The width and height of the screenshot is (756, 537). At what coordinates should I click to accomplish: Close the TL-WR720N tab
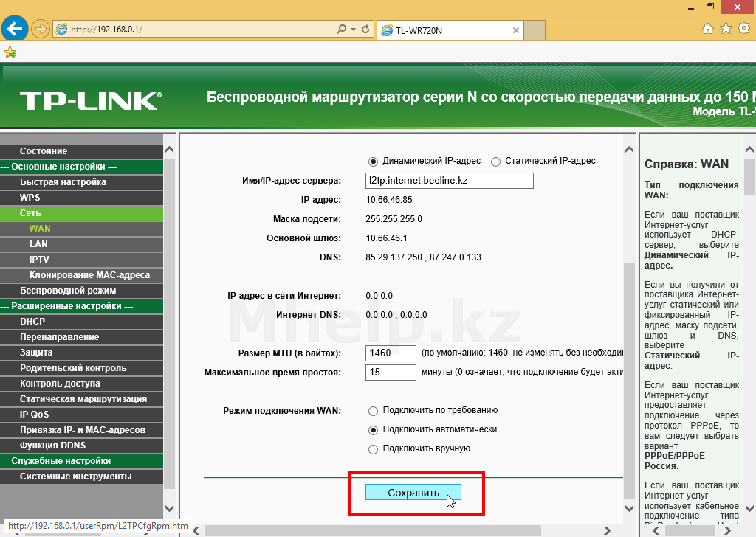pyautogui.click(x=516, y=30)
